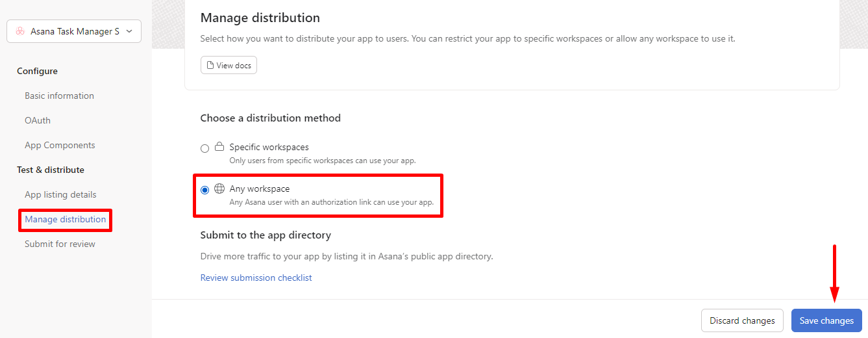Screen dimensions: 868x338
Task: Select Manage distribution in sidebar
Action: click(65, 219)
